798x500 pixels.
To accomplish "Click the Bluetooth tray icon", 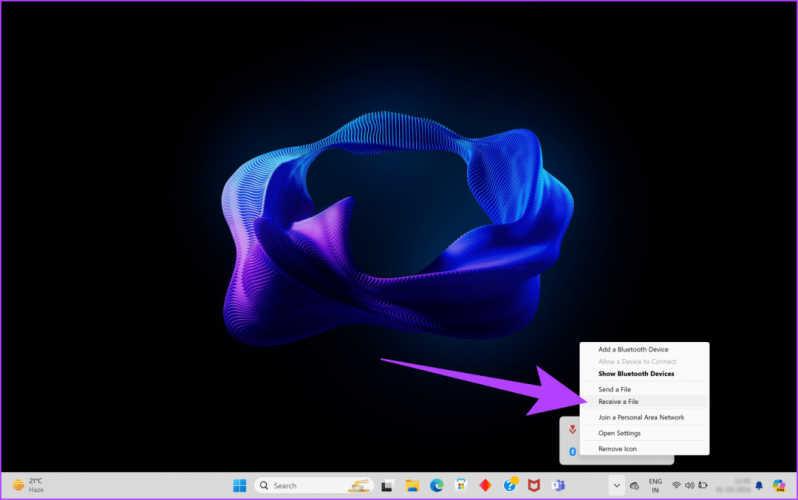I will [x=572, y=452].
